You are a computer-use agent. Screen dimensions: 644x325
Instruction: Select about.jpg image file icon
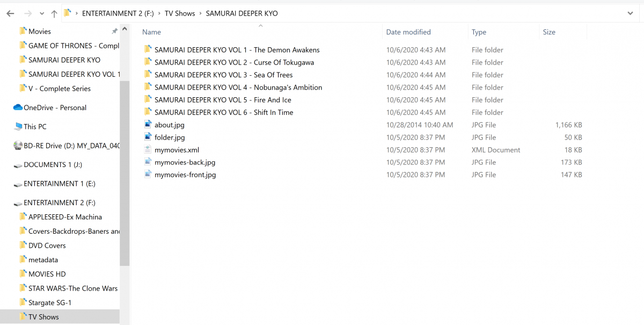[x=148, y=124]
